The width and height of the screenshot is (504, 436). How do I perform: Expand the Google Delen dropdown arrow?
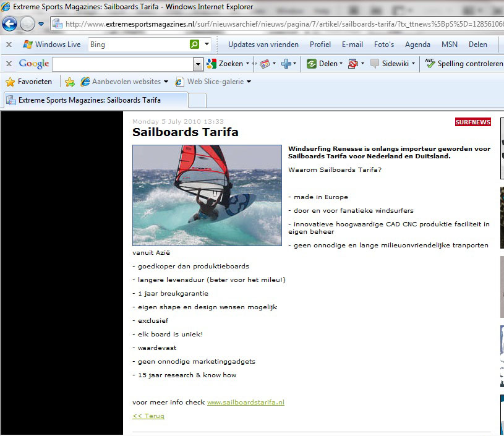click(x=341, y=64)
